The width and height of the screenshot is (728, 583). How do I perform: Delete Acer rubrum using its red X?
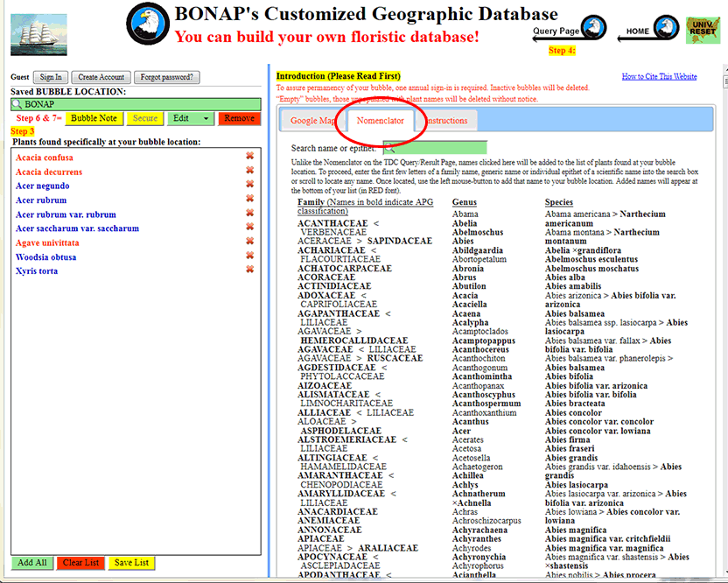[249, 199]
